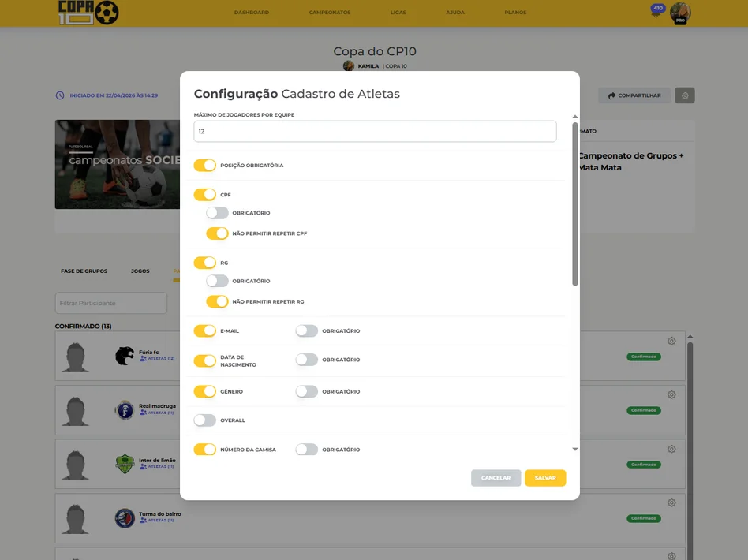Open the user profile avatar menu
748x560 pixels.
[680, 13]
